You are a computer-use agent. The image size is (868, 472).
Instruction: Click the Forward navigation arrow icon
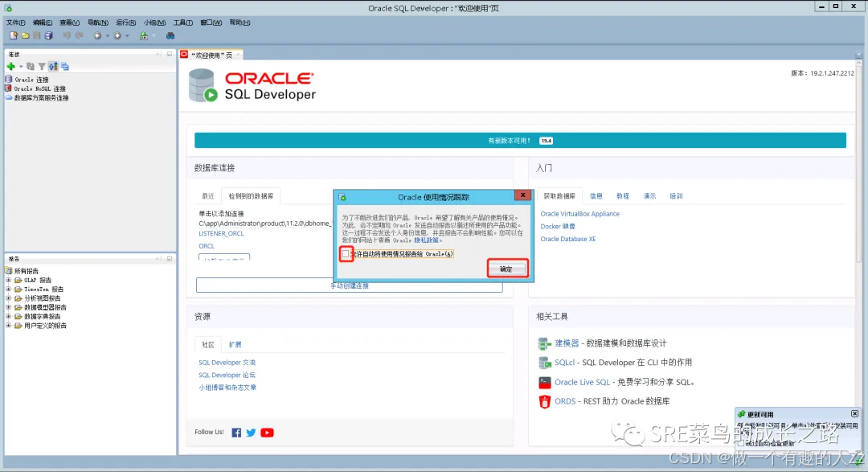click(117, 35)
